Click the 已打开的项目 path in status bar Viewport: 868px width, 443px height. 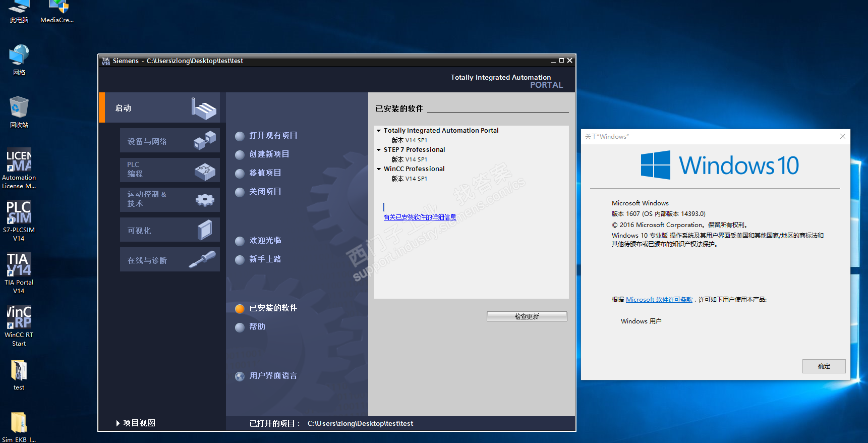click(x=360, y=424)
